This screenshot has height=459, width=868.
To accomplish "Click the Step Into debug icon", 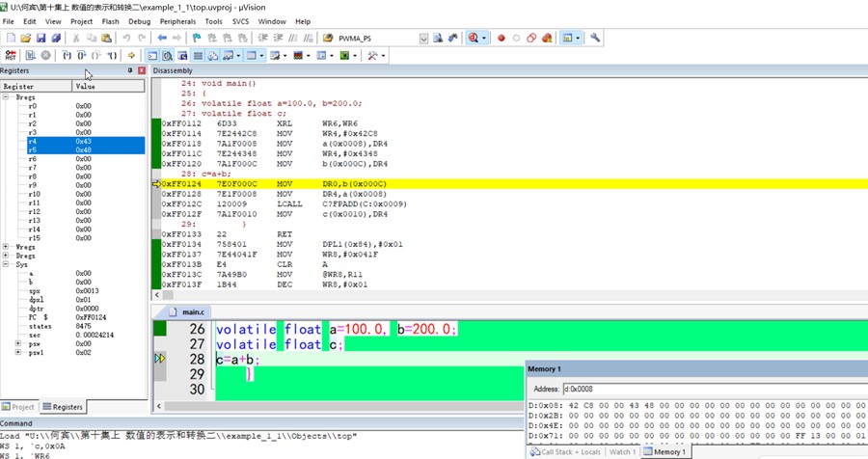I will [68, 56].
